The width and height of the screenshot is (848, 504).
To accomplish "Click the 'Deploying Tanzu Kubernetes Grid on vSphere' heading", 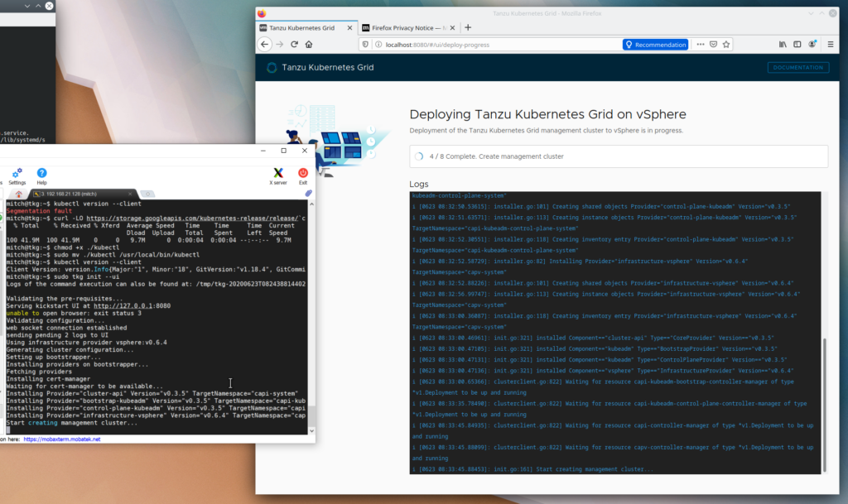I will [547, 114].
